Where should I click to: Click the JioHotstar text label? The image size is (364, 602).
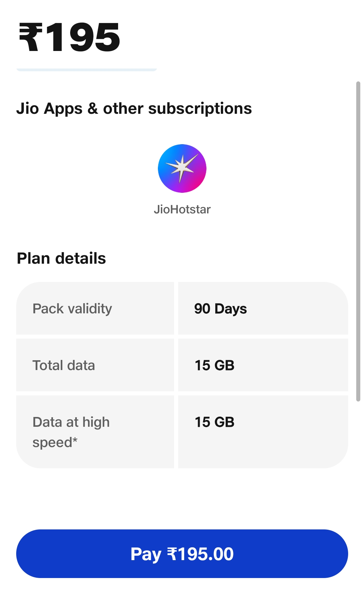(182, 209)
